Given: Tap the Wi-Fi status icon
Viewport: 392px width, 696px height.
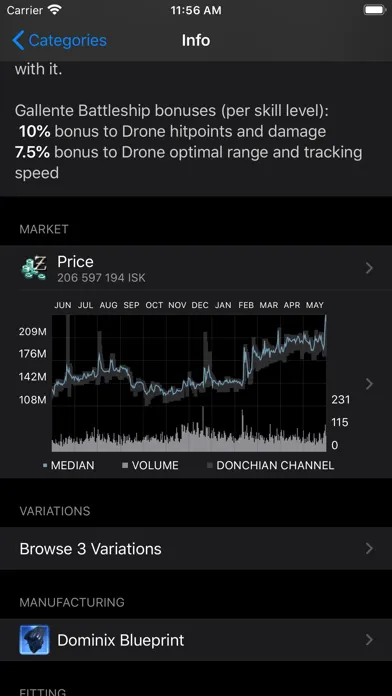Looking at the screenshot, I should (x=55, y=10).
